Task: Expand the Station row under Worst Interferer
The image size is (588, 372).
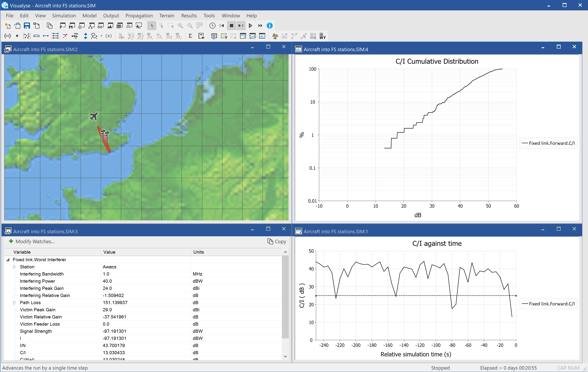Action: 14,267
